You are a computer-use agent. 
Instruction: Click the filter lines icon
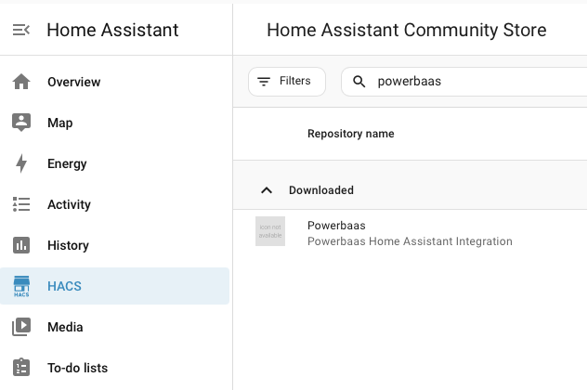pyautogui.click(x=264, y=82)
